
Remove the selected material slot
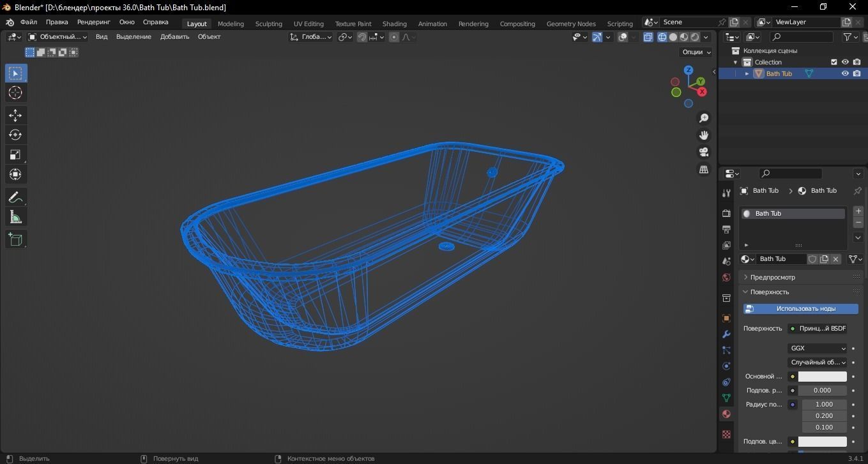(858, 222)
